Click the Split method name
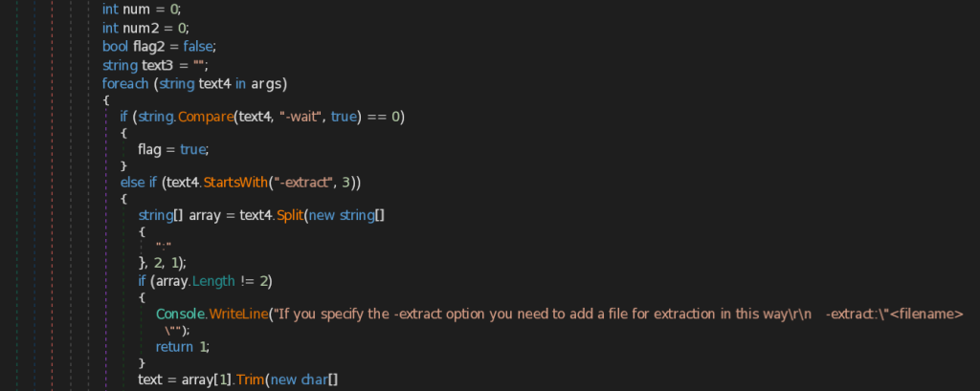 (291, 215)
